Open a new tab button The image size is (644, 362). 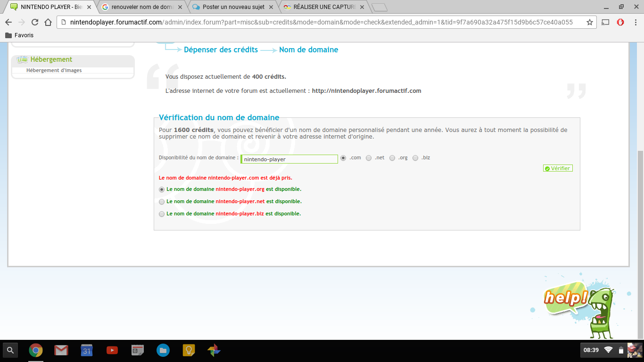click(379, 7)
